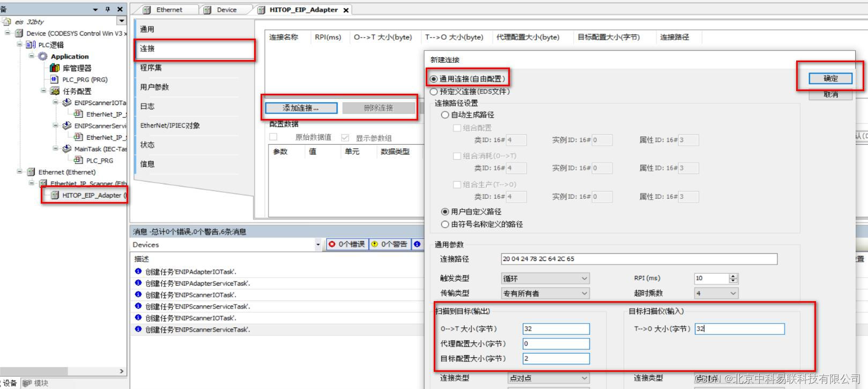Image resolution: width=868 pixels, height=389 pixels.
Task: Click the Device (CODESYS Control Win V3) node icon
Action: [19, 33]
